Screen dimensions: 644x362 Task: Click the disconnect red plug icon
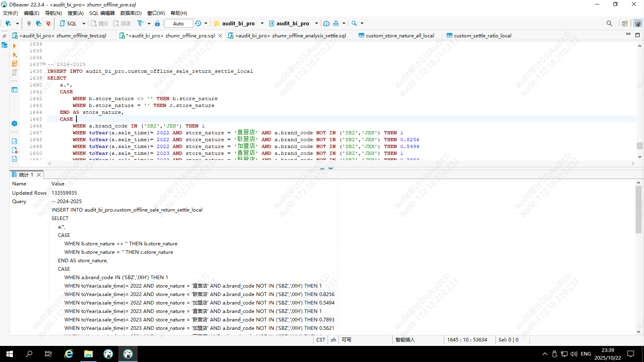point(48,23)
